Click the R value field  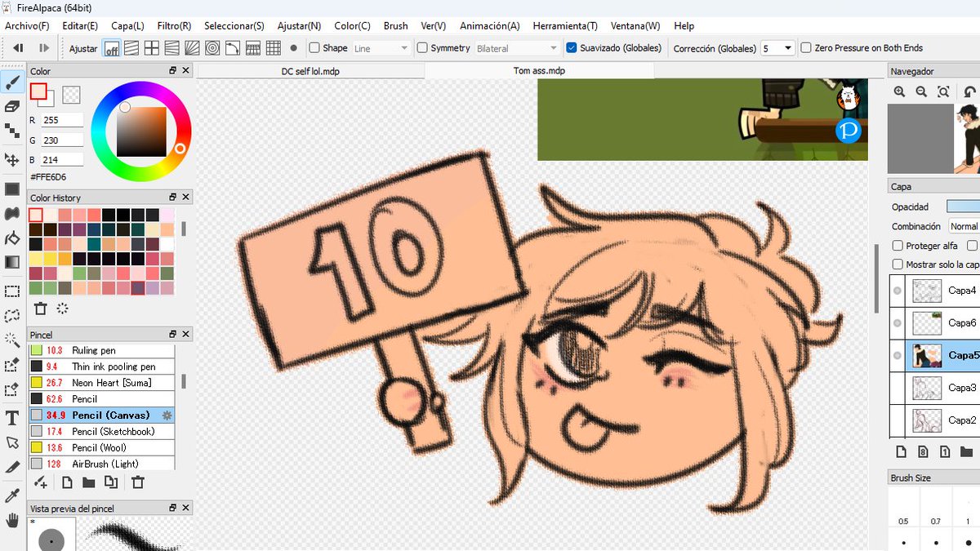tap(63, 120)
